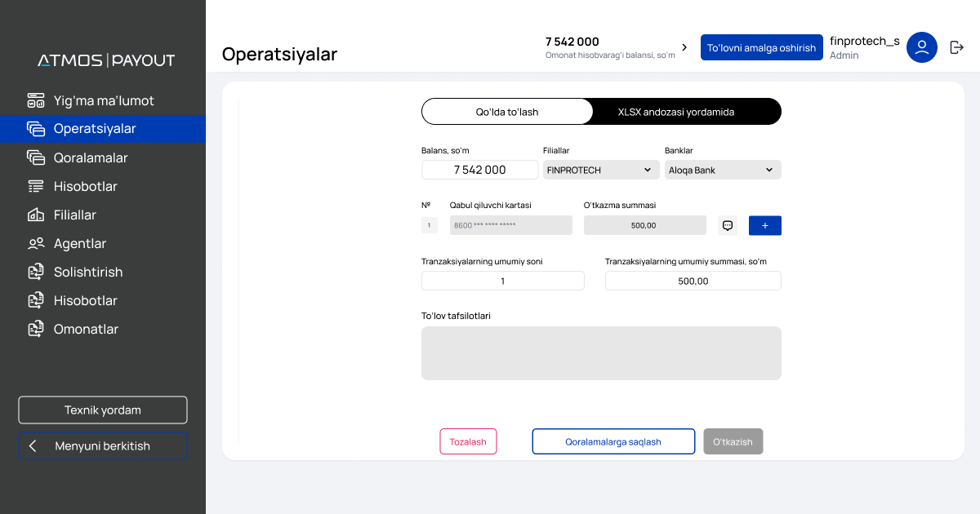Image resolution: width=980 pixels, height=514 pixels.
Task: Collapse sidebar with Menyuni berkitish
Action: 103,446
